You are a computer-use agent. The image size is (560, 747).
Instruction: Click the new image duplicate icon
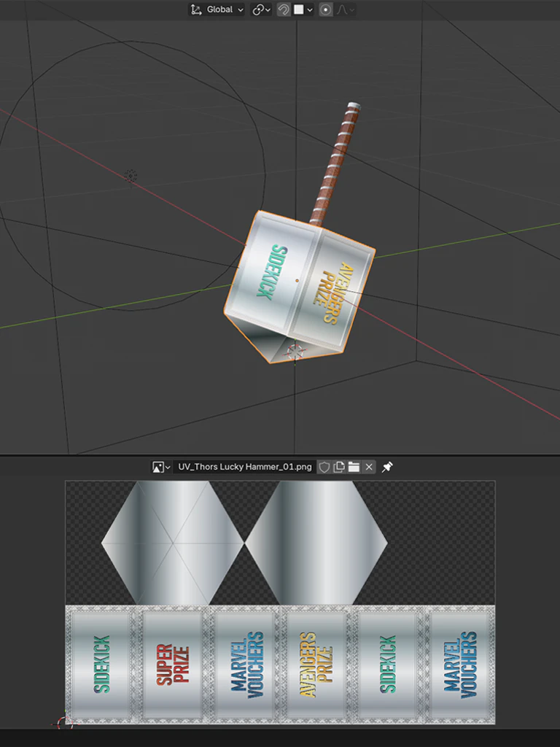[338, 467]
